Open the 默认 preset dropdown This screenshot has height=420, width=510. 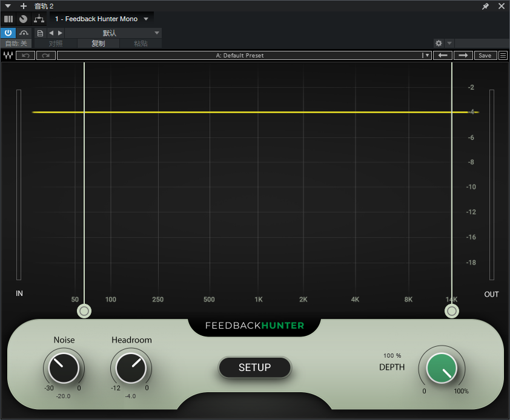pyautogui.click(x=113, y=33)
